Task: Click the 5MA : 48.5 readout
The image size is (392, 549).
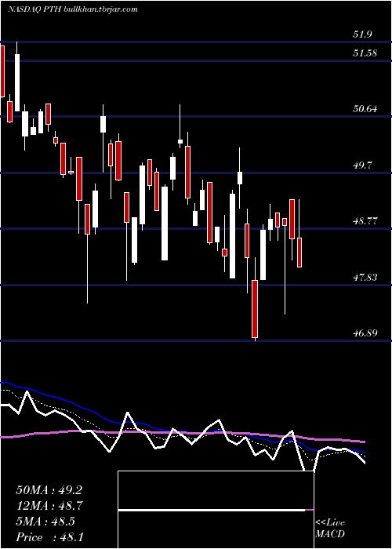Action: [45, 522]
